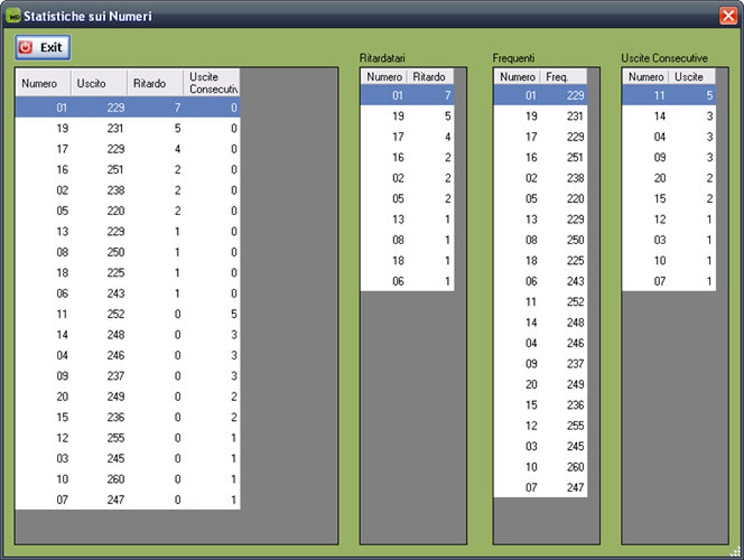Viewport: 744px width, 560px height.
Task: Click Ritardo column header in Ritardatari list
Action: coord(430,77)
